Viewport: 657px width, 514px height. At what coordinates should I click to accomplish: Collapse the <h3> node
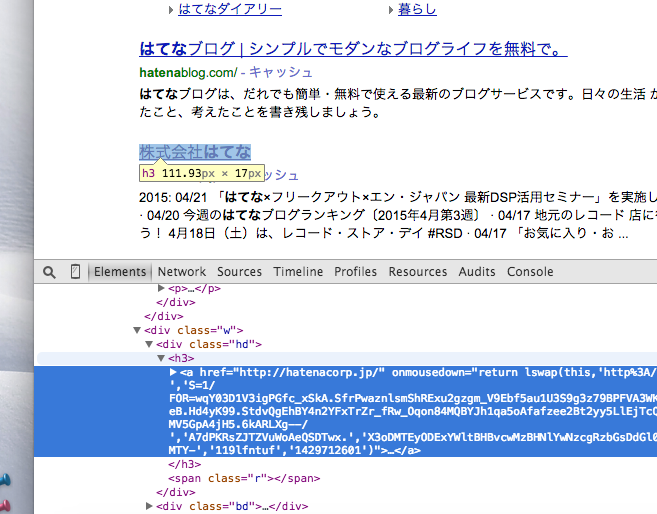pyautogui.click(x=161, y=358)
